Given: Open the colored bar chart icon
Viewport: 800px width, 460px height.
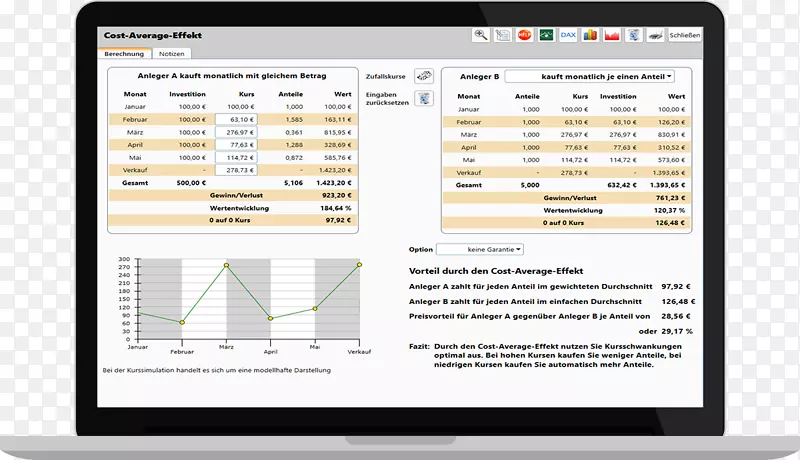Looking at the screenshot, I should (x=590, y=35).
